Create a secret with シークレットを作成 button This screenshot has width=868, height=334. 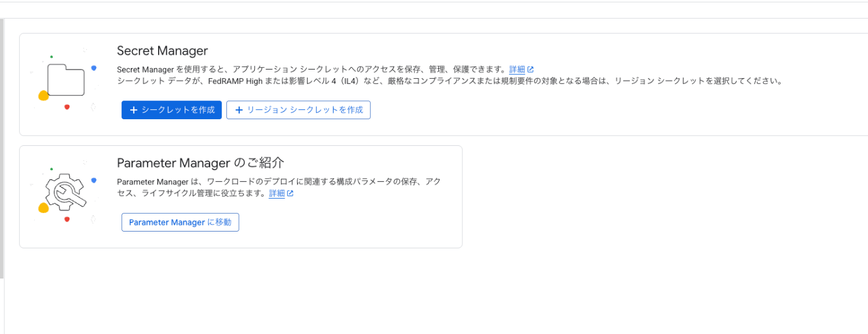(x=171, y=110)
